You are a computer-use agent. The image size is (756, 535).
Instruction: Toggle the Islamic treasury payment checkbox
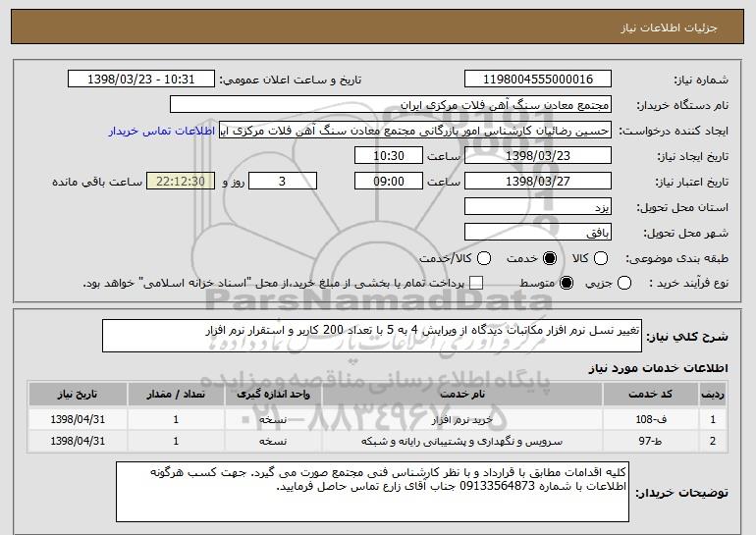(x=476, y=283)
